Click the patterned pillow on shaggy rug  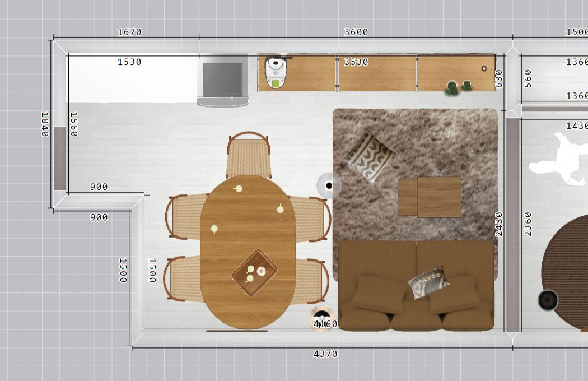[x=369, y=156]
